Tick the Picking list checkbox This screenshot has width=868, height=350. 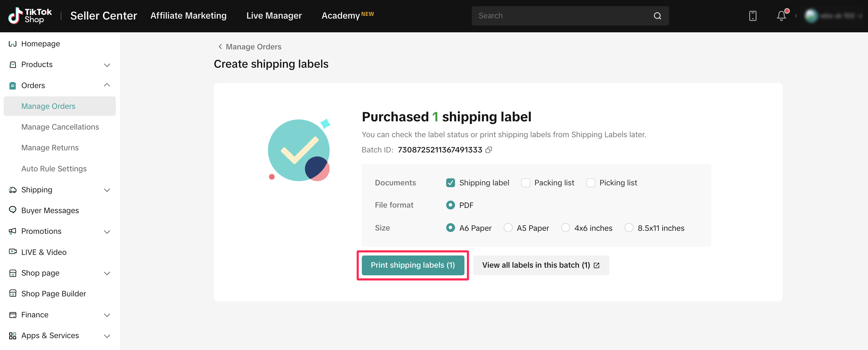tap(590, 183)
